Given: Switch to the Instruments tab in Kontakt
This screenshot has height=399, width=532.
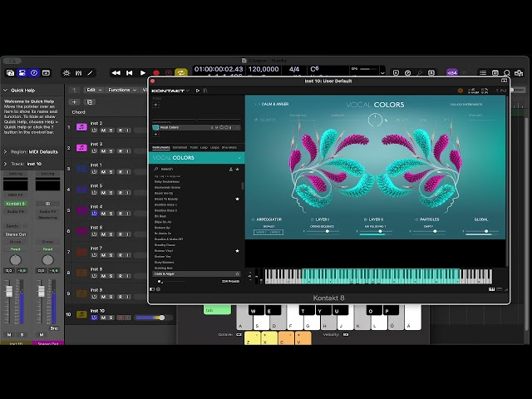Looking at the screenshot, I should (x=160, y=148).
